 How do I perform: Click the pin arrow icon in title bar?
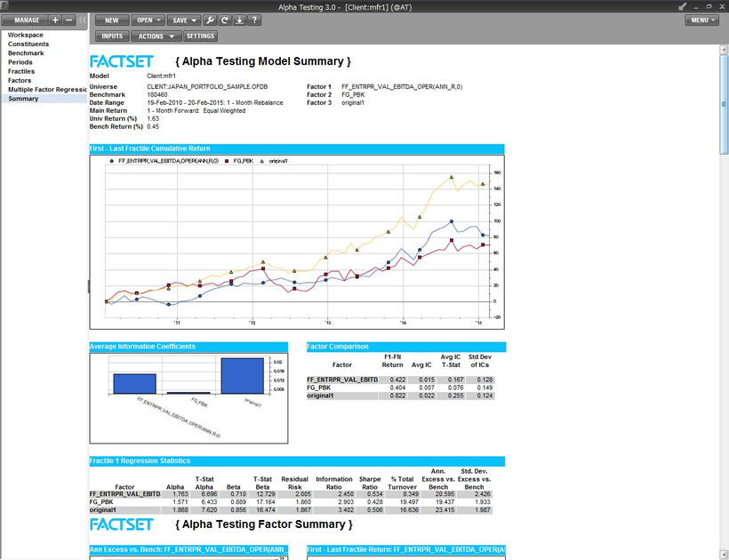point(682,6)
